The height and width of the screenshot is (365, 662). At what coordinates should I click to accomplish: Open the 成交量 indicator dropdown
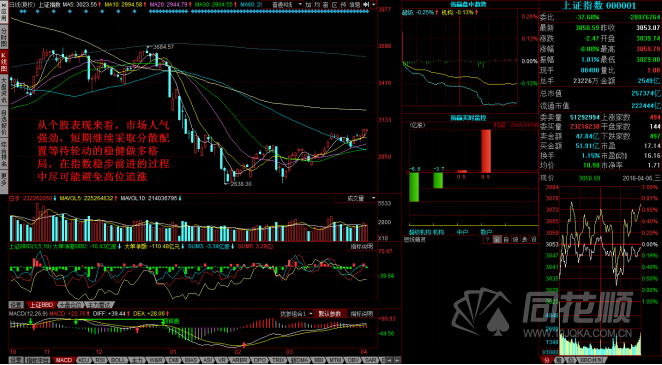click(356, 197)
